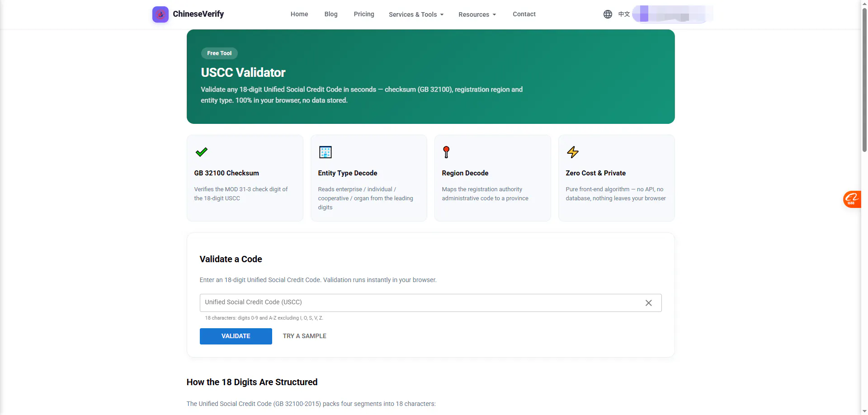Click Try a Sample button
868x415 pixels.
click(x=305, y=336)
